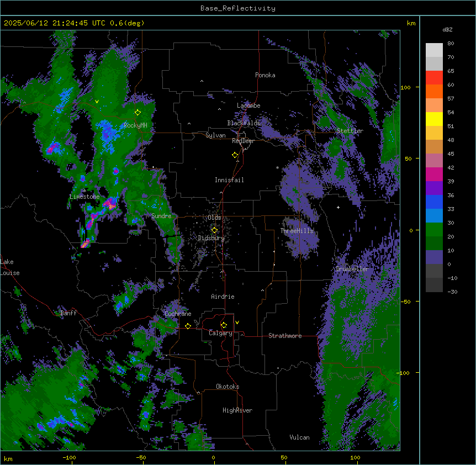The width and height of the screenshot is (476, 465).
Task: Click the ThreeHills label
Action: point(297,231)
